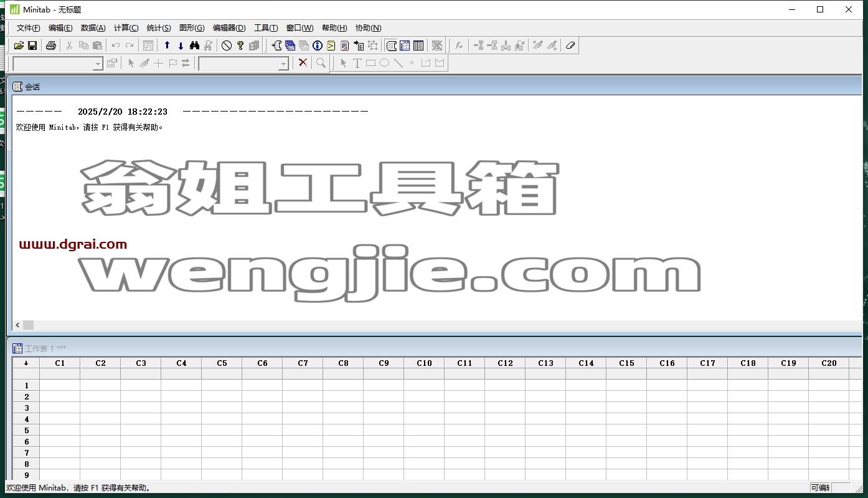Image resolution: width=868 pixels, height=498 pixels.
Task: Open the 数据(A) menu
Action: pos(93,28)
